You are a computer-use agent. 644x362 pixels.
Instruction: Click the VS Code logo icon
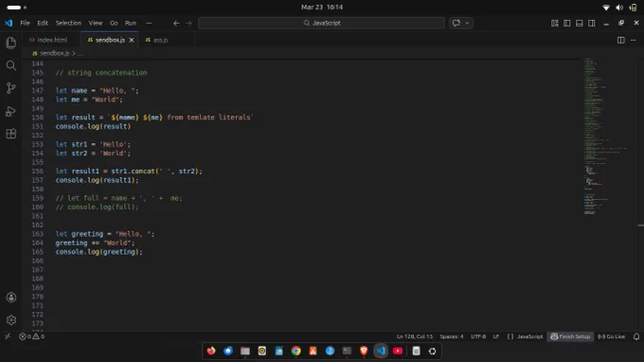9,23
